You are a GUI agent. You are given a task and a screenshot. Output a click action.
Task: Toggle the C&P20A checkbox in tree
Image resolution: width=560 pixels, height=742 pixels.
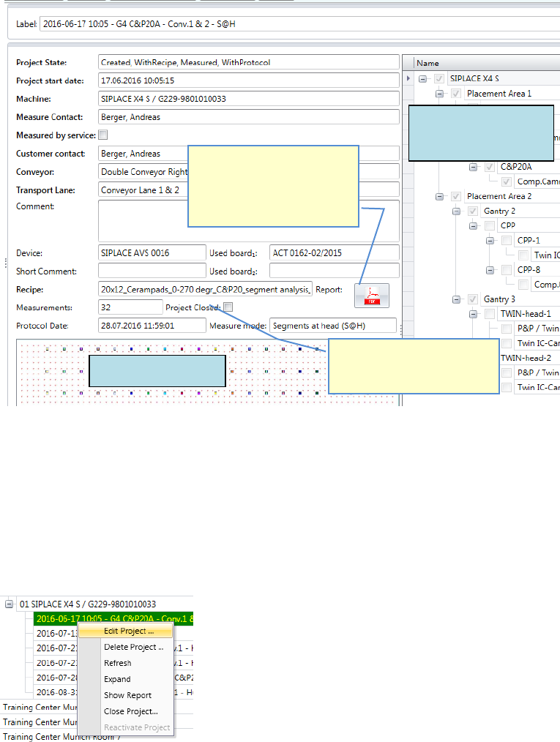(x=490, y=167)
